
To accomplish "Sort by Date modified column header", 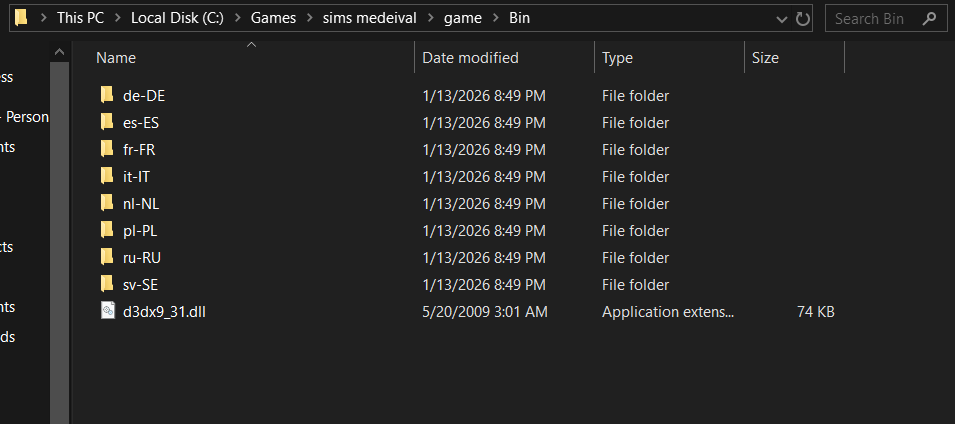I will coord(470,58).
